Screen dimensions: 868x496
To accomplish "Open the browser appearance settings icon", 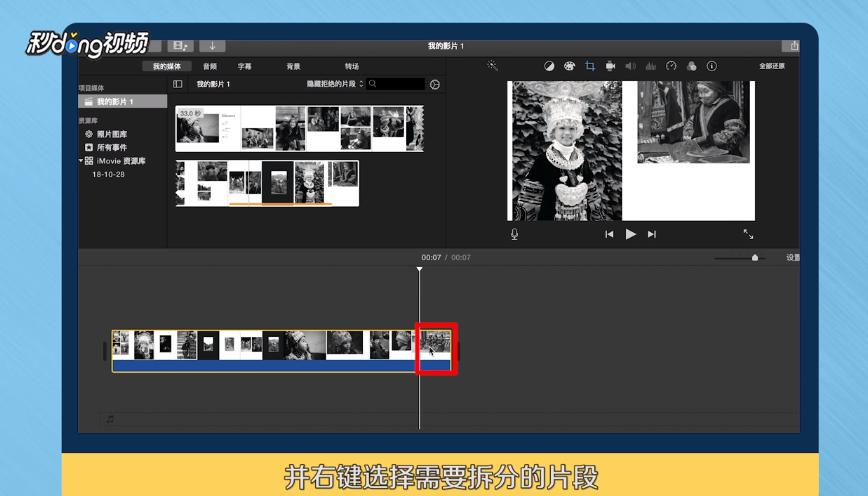I will click(435, 84).
